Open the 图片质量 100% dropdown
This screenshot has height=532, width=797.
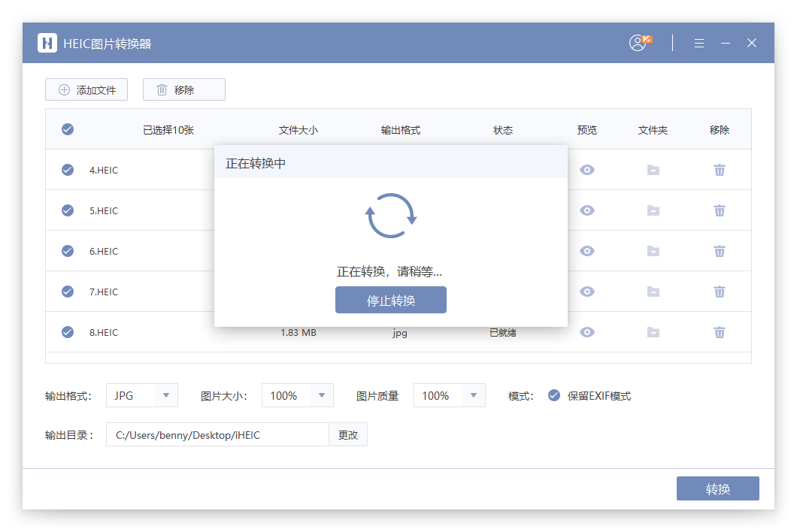click(473, 395)
